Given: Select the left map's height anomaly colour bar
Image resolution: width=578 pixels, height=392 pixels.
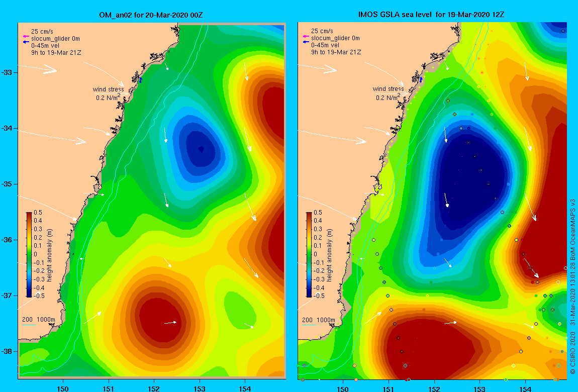Looking at the screenshot, I should coord(29,254).
